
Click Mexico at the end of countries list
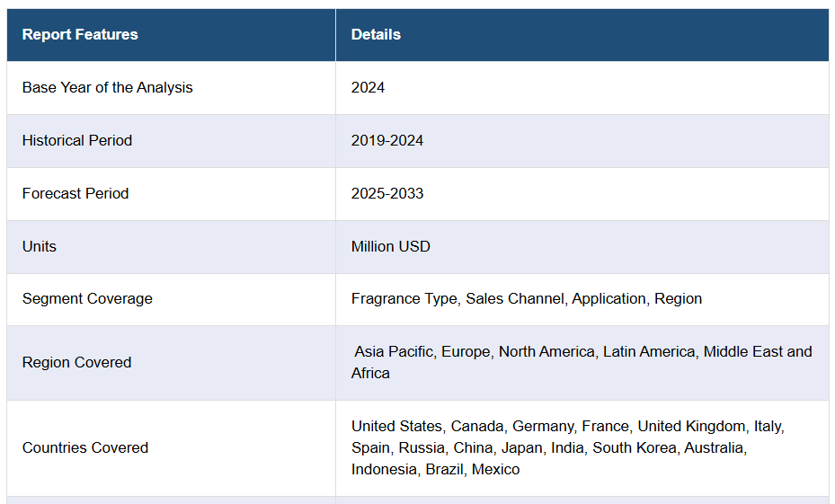click(x=495, y=470)
